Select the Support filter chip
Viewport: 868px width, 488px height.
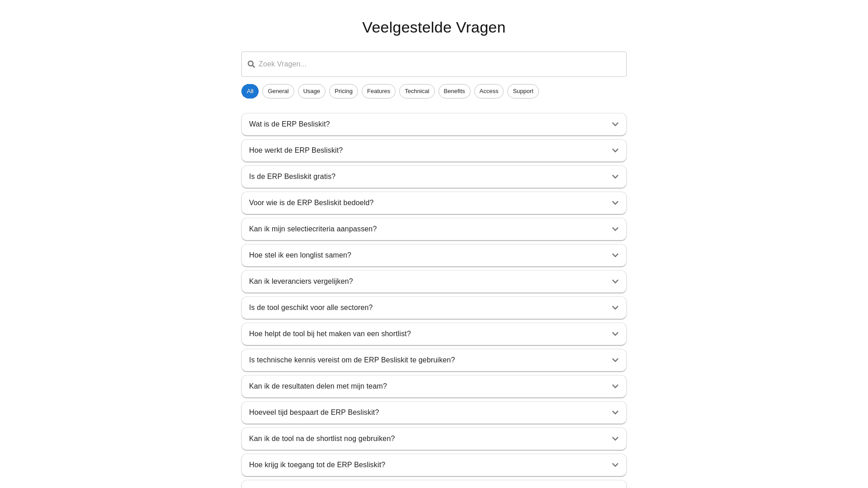[523, 91]
